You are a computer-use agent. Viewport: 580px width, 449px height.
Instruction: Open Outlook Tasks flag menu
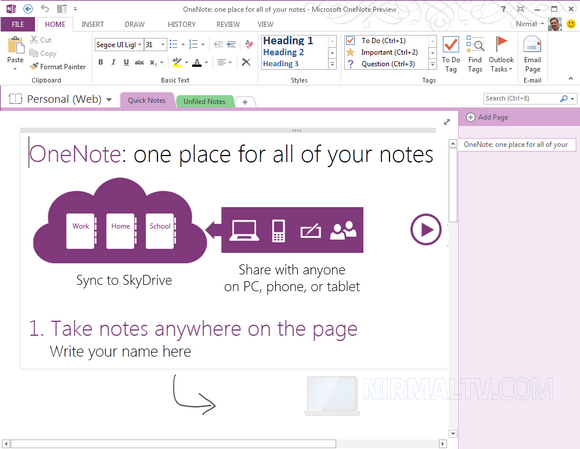(501, 54)
